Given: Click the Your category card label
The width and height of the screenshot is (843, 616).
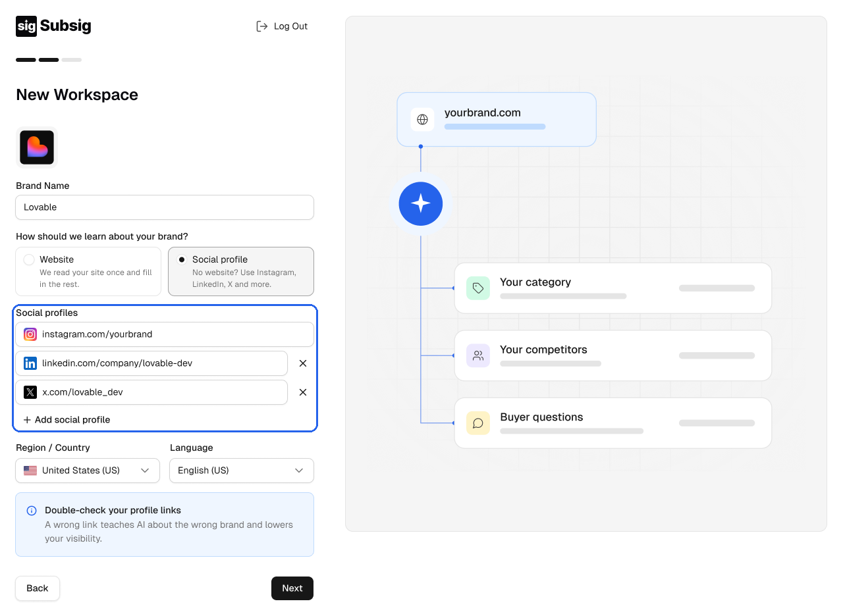Looking at the screenshot, I should point(535,282).
